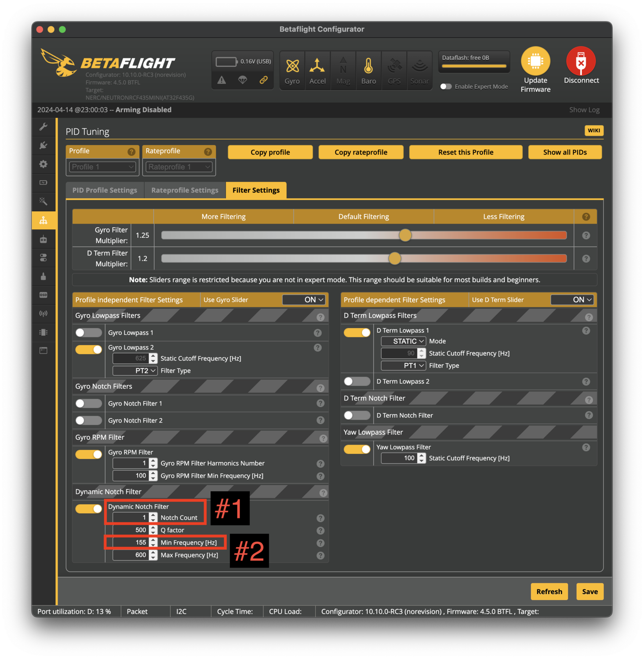Turn off the Dynamic Notch Filter toggle
The width and height of the screenshot is (644, 659).
88,509
